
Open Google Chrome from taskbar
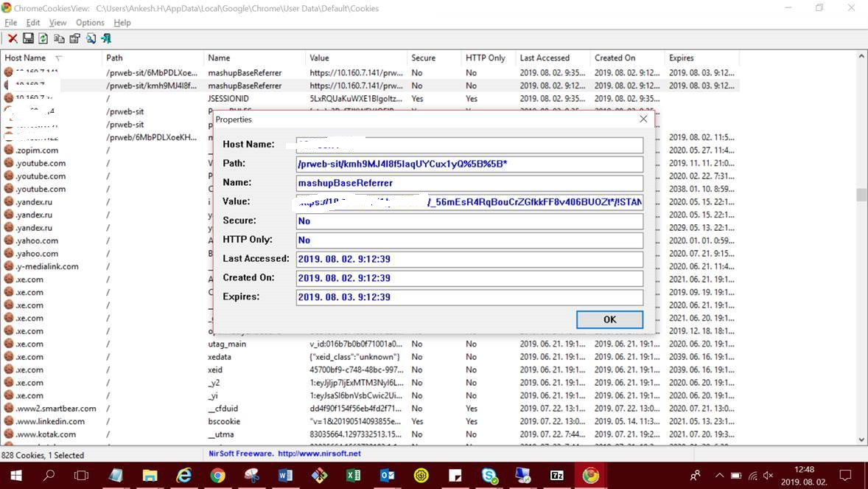coord(217,475)
